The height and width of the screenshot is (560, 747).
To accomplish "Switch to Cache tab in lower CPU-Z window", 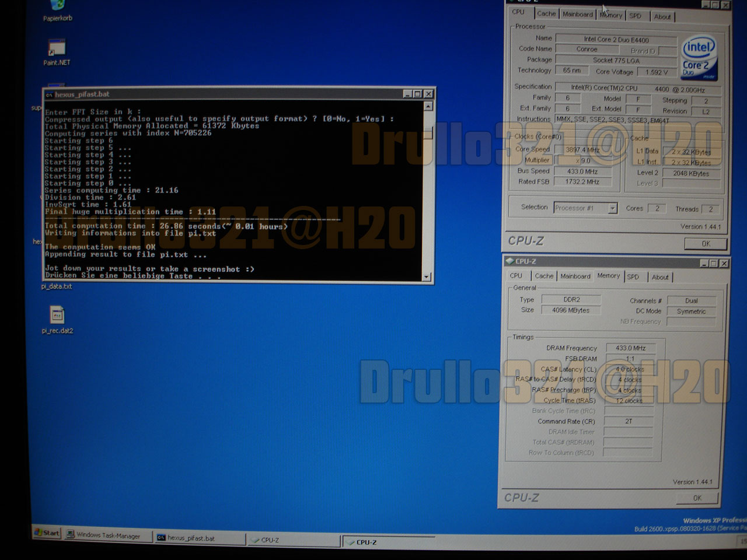I will pyautogui.click(x=544, y=276).
